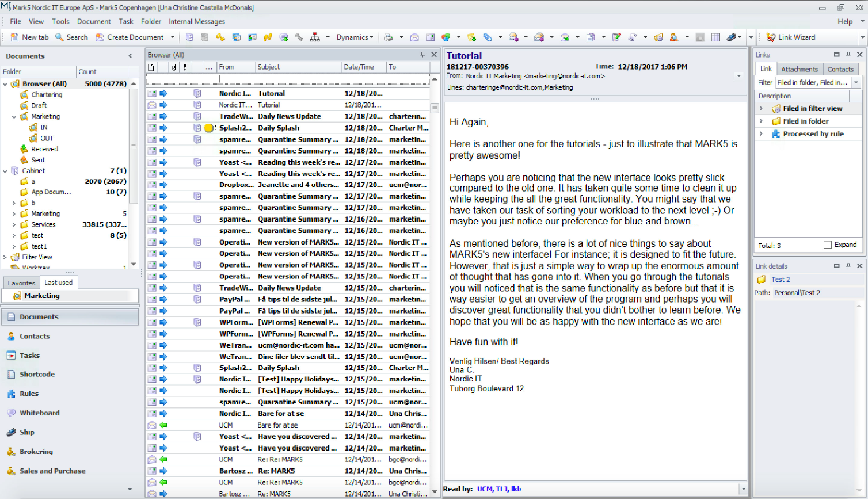Expand the Filter View node
Viewport: 868px width, 500px height.
click(x=5, y=257)
